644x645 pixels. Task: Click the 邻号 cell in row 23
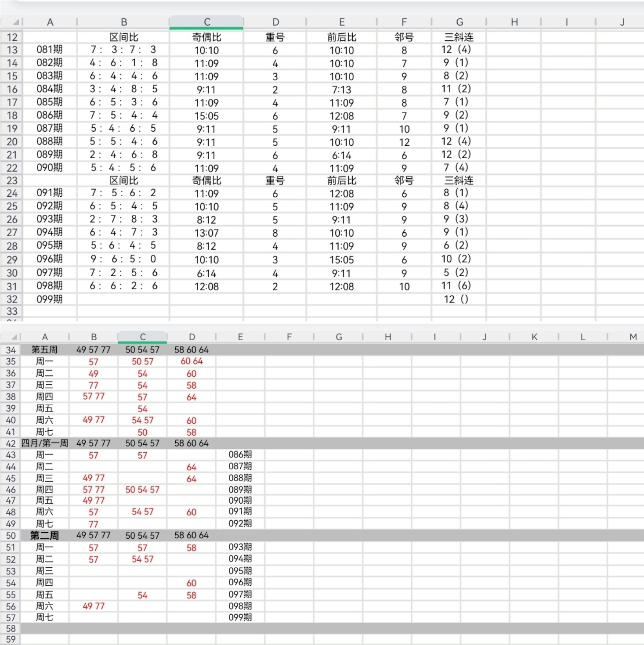(404, 180)
